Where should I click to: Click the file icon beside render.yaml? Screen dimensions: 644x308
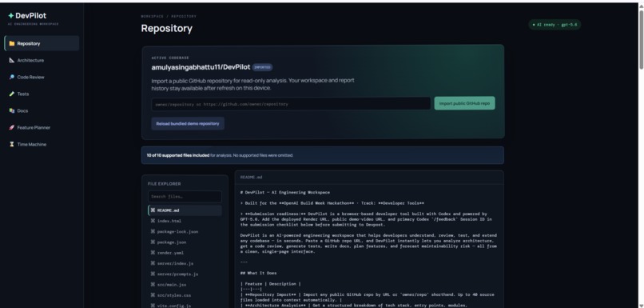click(153, 253)
